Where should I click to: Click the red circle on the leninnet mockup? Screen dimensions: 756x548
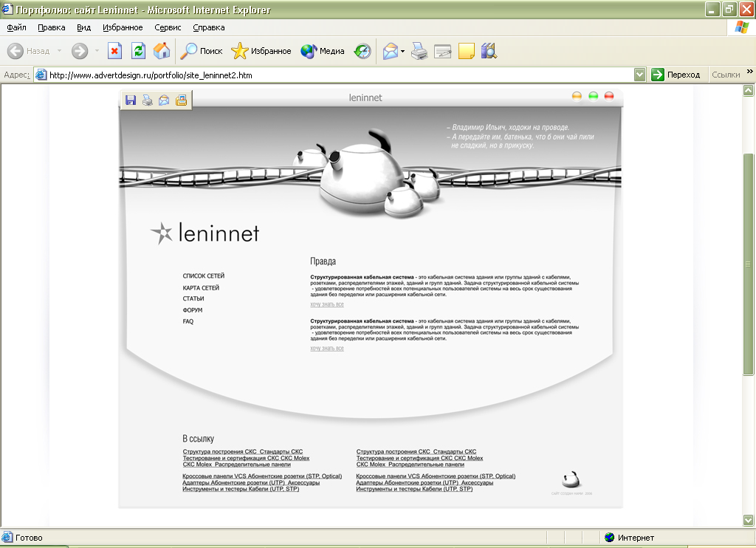tap(609, 96)
